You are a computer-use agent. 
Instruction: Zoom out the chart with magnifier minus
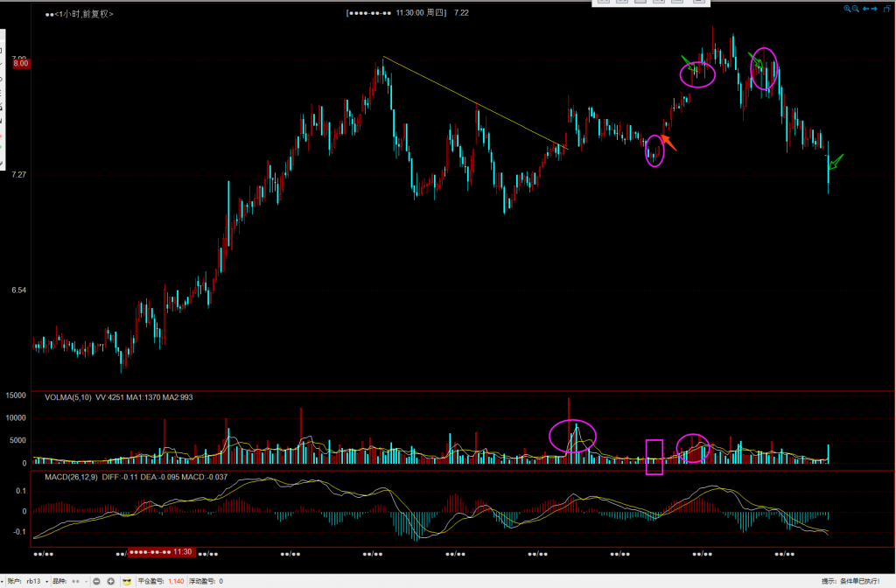[x=857, y=9]
